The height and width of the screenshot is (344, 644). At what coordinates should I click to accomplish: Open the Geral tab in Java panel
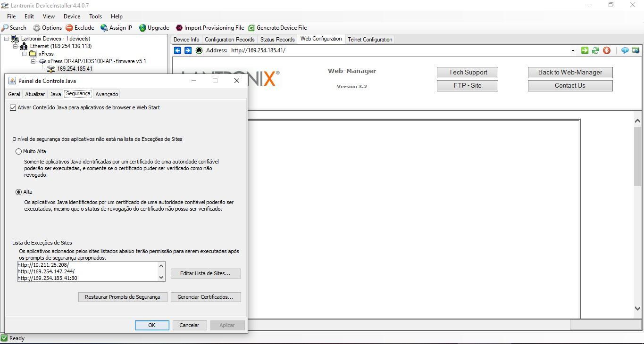(14, 94)
